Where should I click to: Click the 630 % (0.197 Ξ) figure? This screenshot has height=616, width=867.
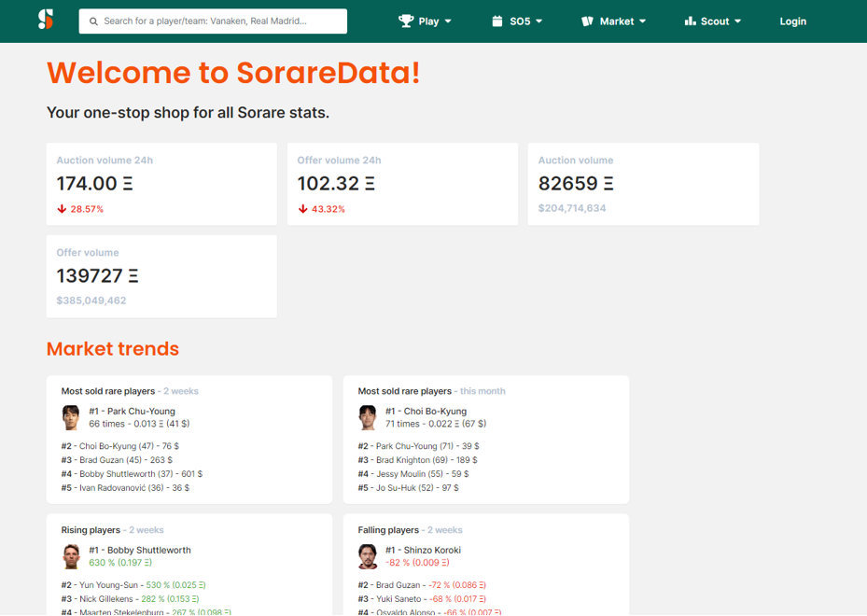[120, 563]
